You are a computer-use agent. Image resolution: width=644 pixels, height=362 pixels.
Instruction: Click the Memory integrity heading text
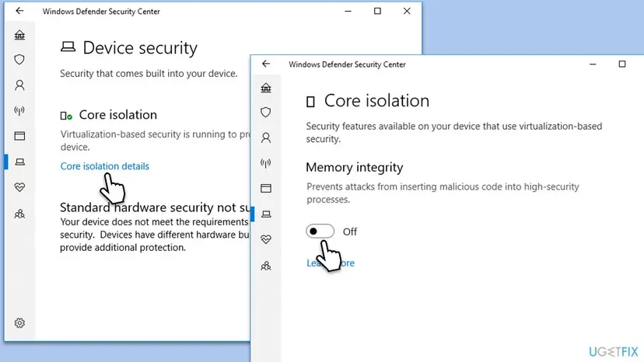point(354,167)
